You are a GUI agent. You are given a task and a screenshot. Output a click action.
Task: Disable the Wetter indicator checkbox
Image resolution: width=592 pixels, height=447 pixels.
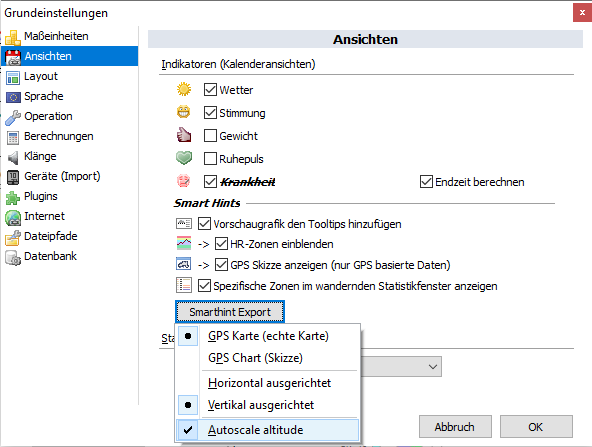click(210, 89)
